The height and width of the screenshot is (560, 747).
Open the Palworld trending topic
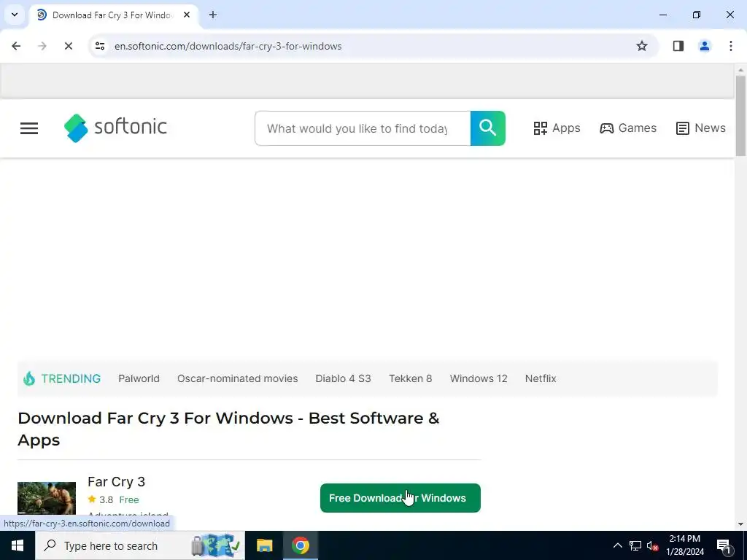[139, 378]
